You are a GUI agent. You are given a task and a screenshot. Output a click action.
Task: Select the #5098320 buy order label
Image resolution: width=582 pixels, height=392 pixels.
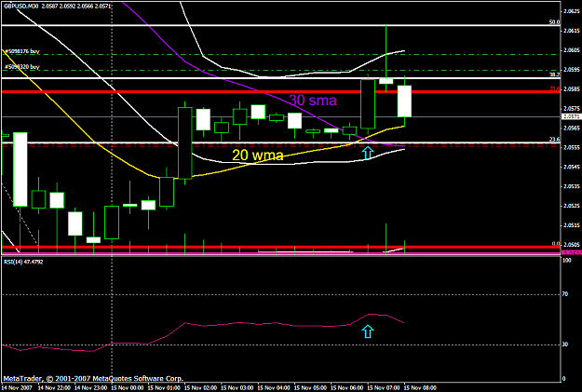22,67
